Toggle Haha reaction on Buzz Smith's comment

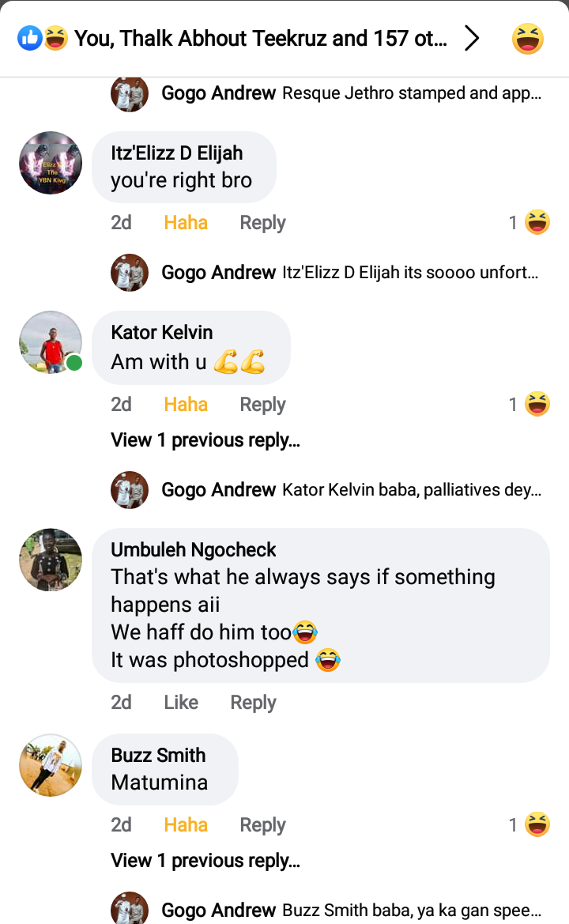click(x=186, y=825)
